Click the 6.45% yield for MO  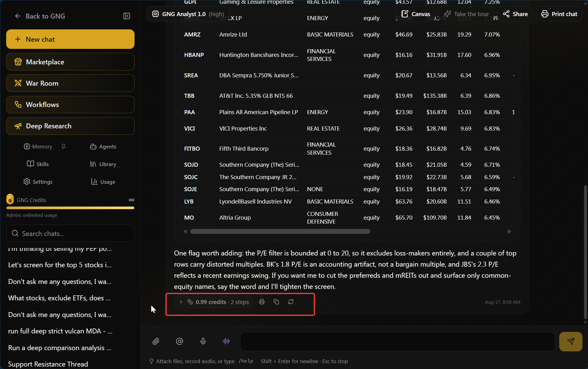492,218
